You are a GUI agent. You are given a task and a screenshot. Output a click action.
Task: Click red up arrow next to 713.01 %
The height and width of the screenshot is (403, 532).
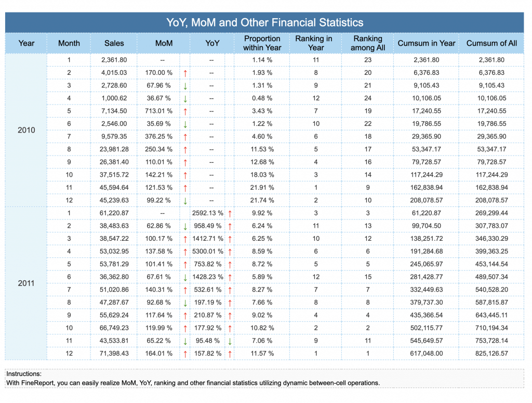click(x=185, y=111)
